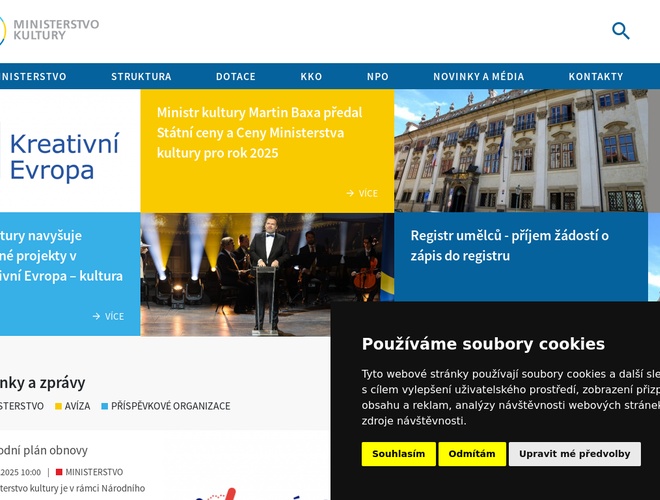The width and height of the screenshot is (660, 500).
Task: Click the speaker-at-podium concert photo
Action: pyautogui.click(x=267, y=273)
